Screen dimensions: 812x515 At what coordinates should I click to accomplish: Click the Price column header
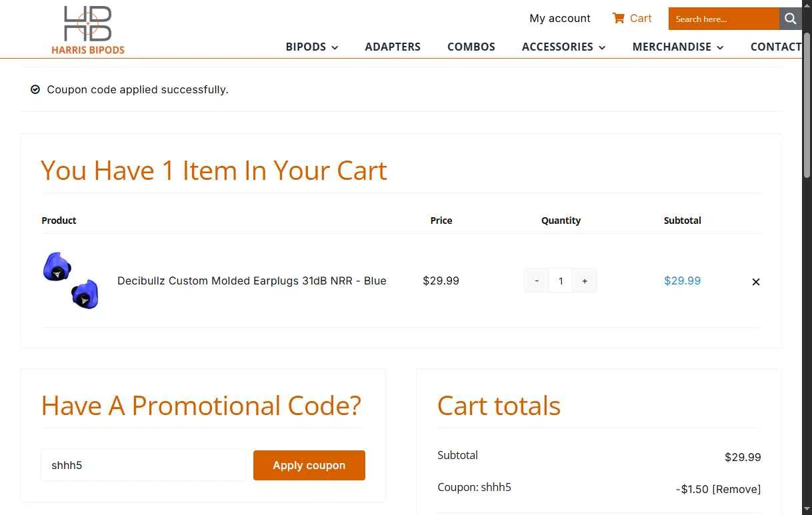[x=441, y=220]
